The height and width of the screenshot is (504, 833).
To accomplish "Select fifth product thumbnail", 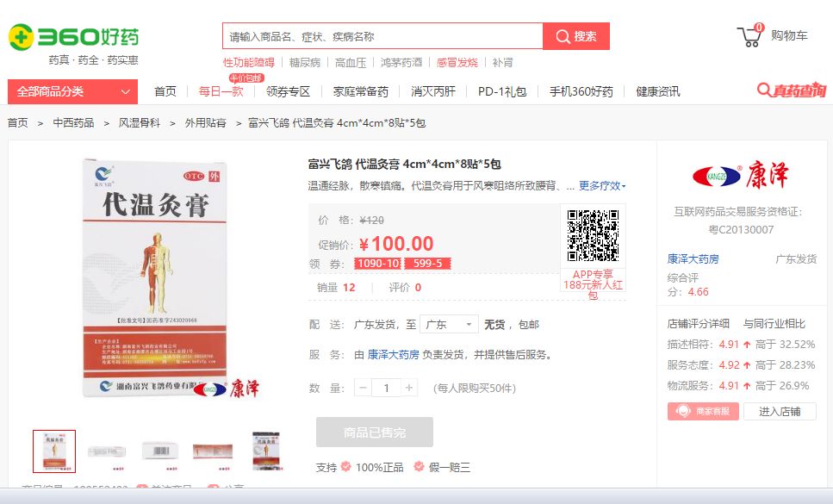I will point(265,451).
